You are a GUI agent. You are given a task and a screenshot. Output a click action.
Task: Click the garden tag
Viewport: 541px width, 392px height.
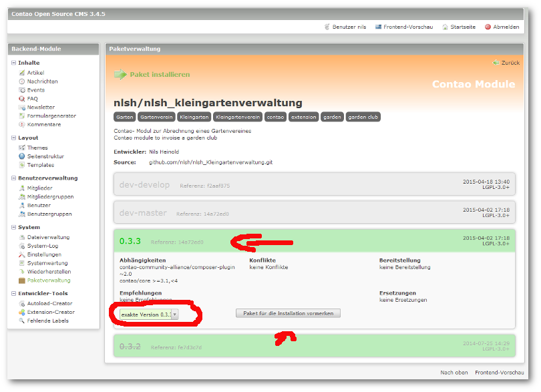click(x=332, y=118)
